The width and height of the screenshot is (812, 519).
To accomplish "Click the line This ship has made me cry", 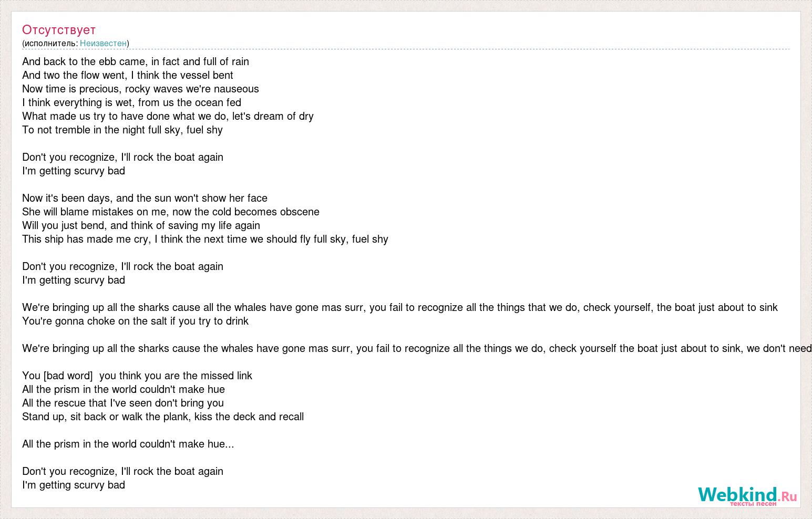I will point(205,239).
